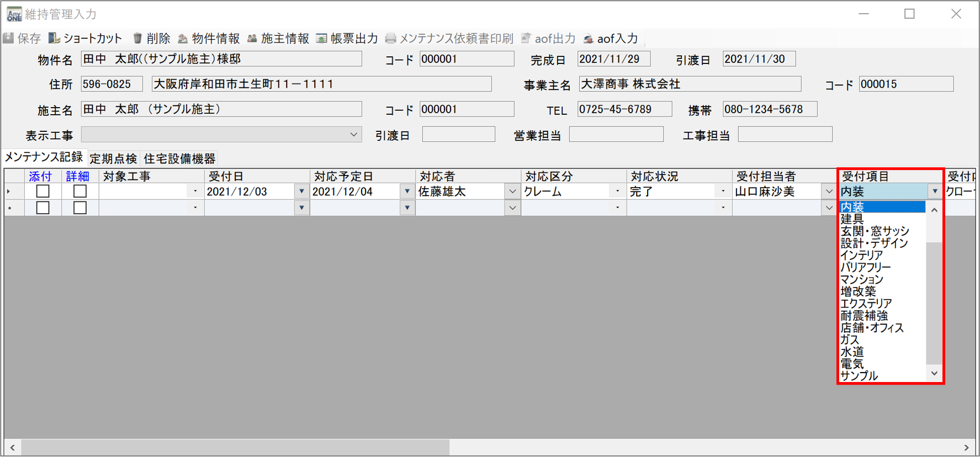
Task: Open 施主情報 owner info icon
Action: click(252, 39)
